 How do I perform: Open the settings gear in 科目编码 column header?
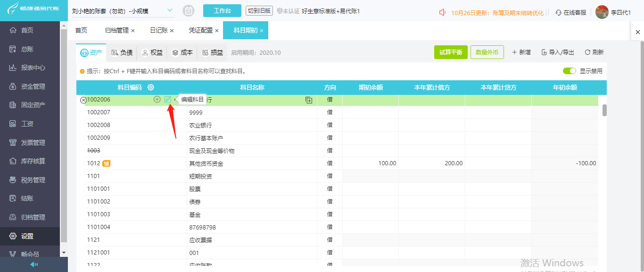point(151,87)
